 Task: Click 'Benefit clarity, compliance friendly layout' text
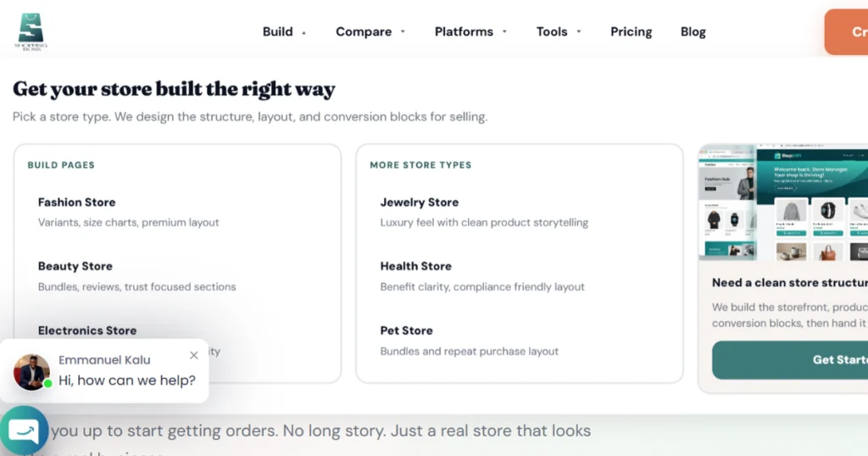tap(482, 286)
